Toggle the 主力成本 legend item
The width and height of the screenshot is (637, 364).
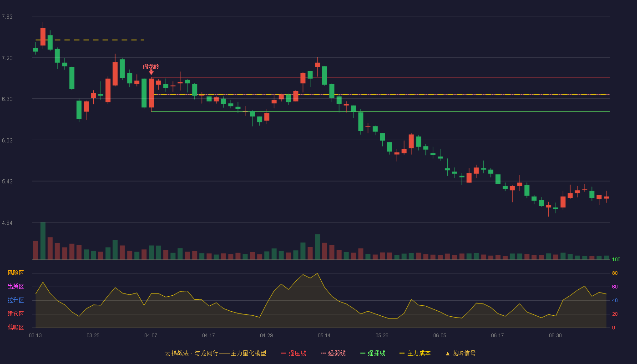click(415, 353)
